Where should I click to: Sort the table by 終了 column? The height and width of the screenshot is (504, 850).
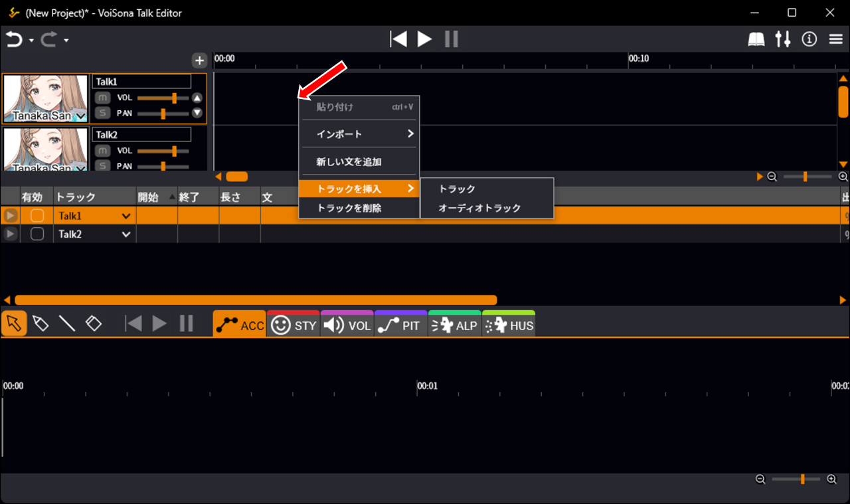click(x=198, y=197)
